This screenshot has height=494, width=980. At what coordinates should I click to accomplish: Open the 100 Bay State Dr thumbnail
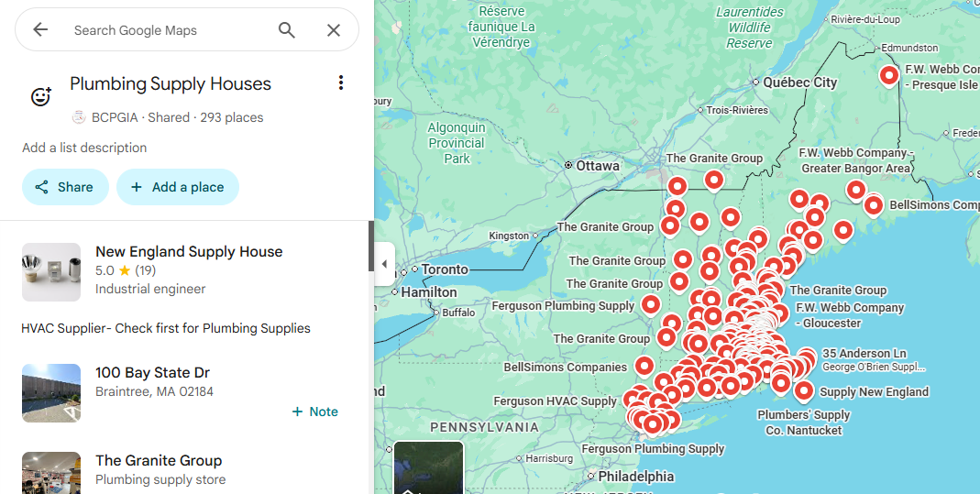(51, 393)
